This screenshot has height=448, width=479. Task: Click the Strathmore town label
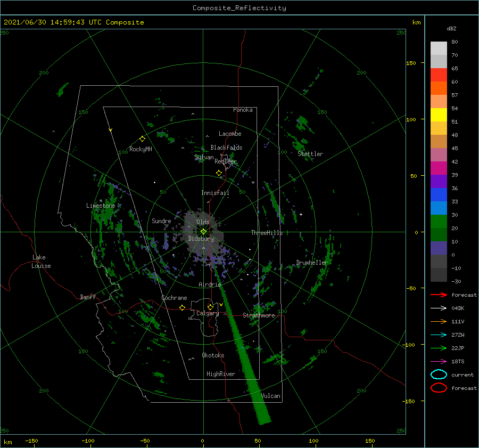[x=259, y=315]
